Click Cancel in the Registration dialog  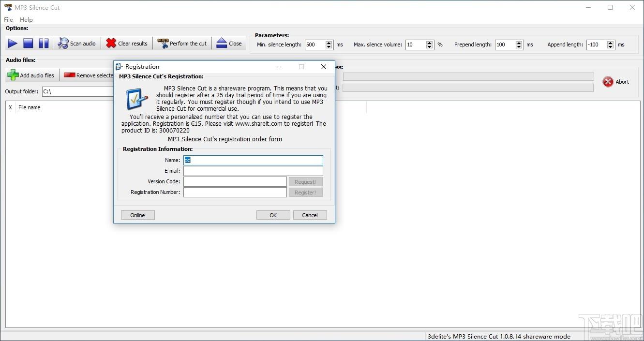(310, 215)
